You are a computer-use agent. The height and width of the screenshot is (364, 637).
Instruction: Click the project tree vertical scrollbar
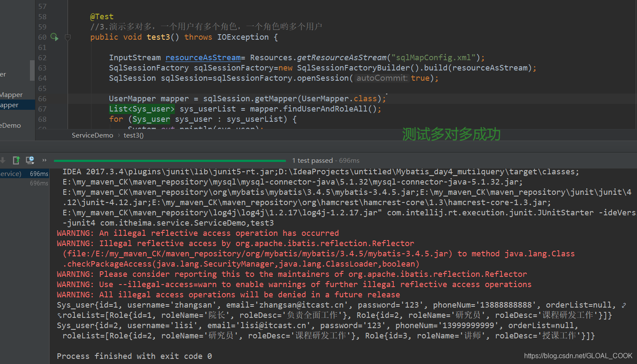point(32,70)
